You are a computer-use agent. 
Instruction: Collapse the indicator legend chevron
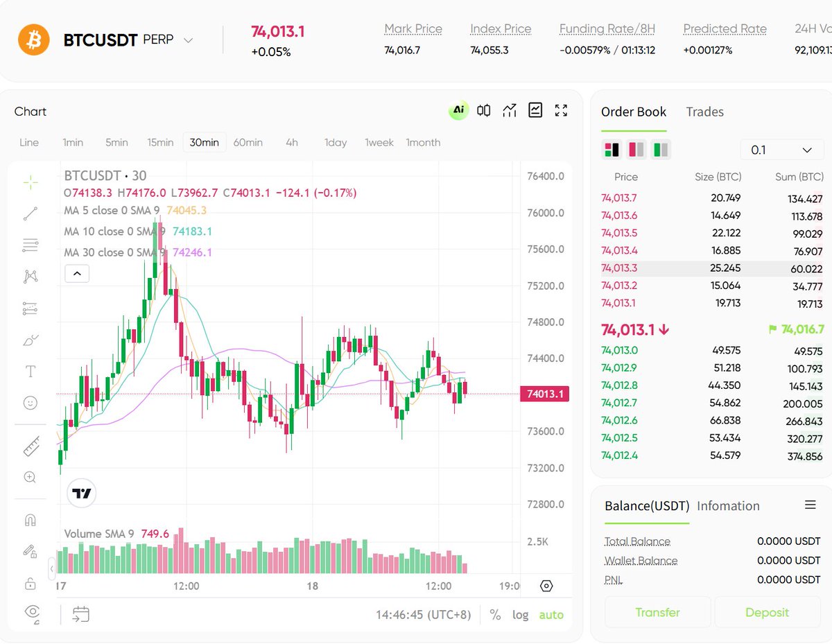[77, 273]
